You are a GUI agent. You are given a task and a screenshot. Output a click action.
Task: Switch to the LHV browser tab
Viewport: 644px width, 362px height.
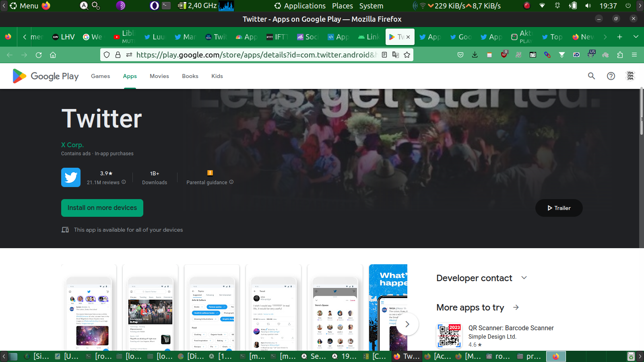pos(64,37)
